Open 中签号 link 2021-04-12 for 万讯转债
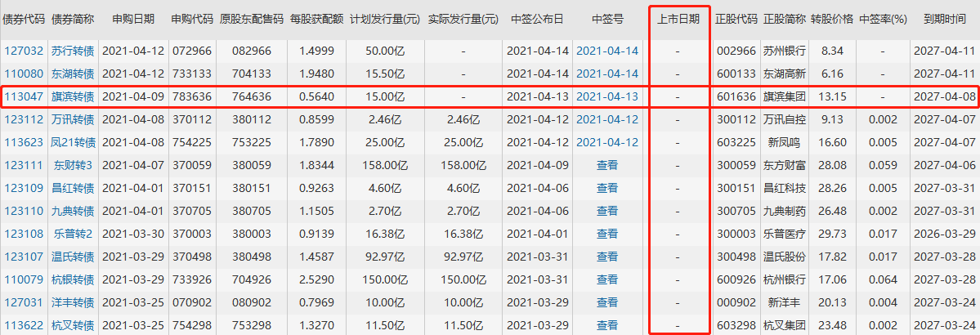Screen dimensions: 980x335 click(x=607, y=119)
